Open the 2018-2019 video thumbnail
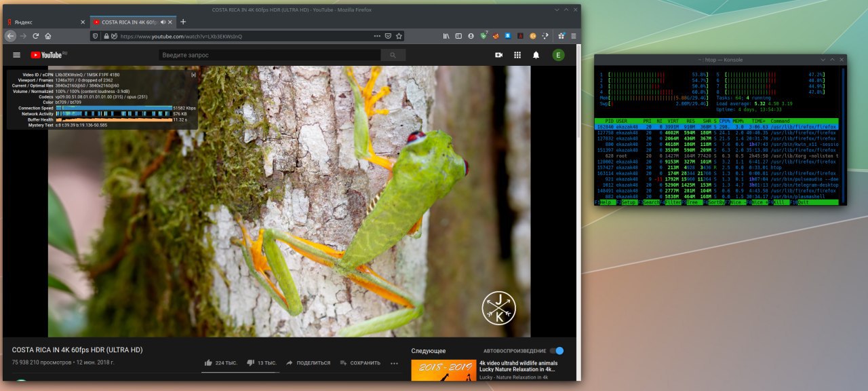868x391 pixels. [443, 370]
